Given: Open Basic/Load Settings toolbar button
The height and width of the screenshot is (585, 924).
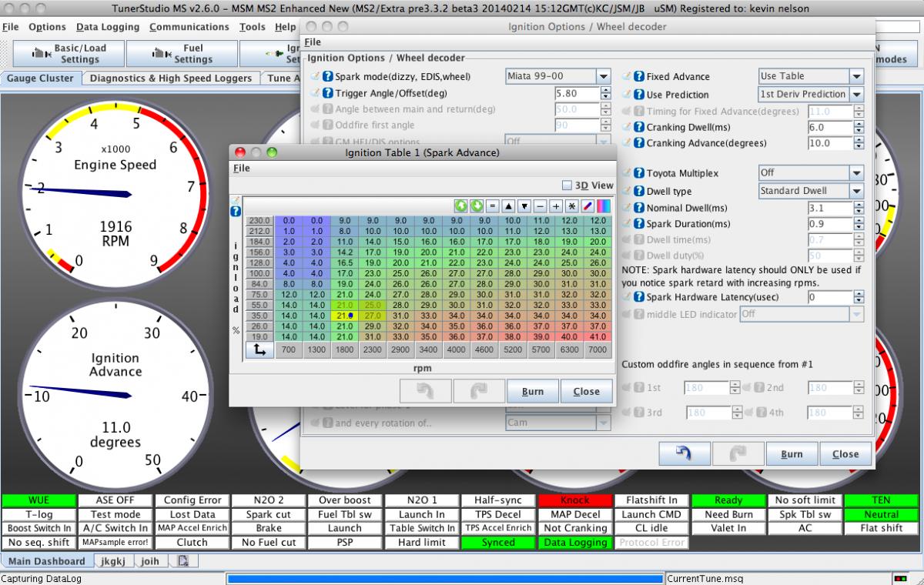Looking at the screenshot, I should point(71,53).
